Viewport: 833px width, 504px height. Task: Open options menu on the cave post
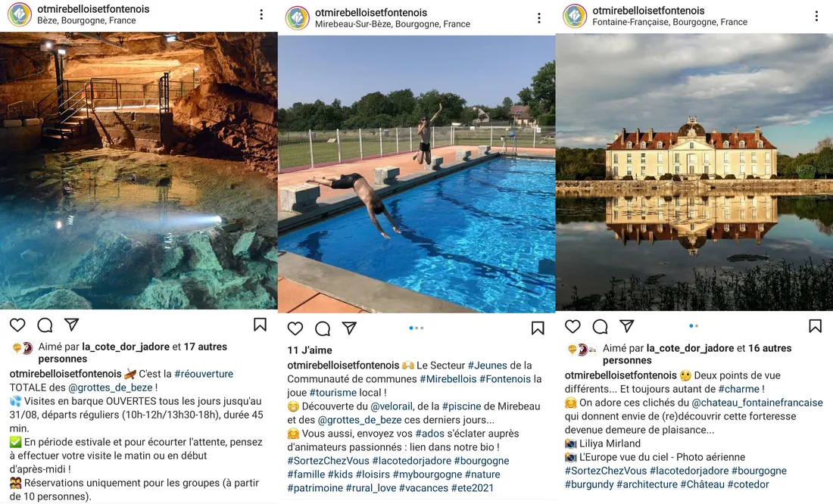click(x=261, y=14)
